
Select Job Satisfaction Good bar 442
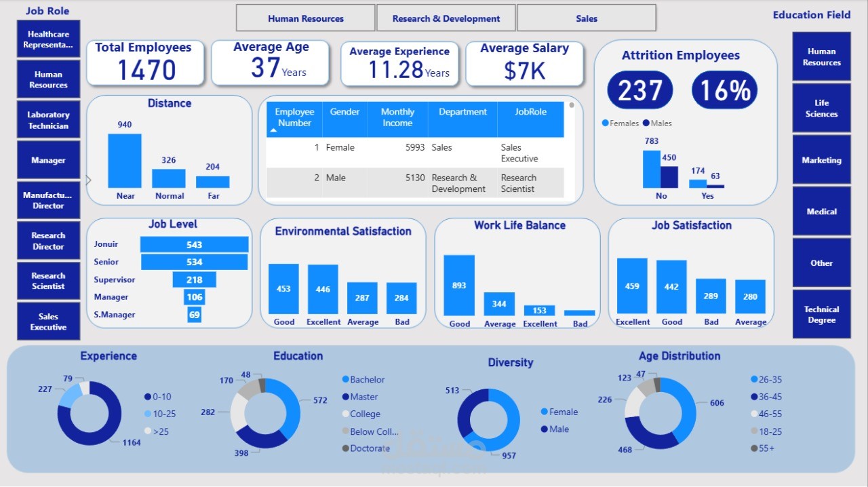(671, 287)
